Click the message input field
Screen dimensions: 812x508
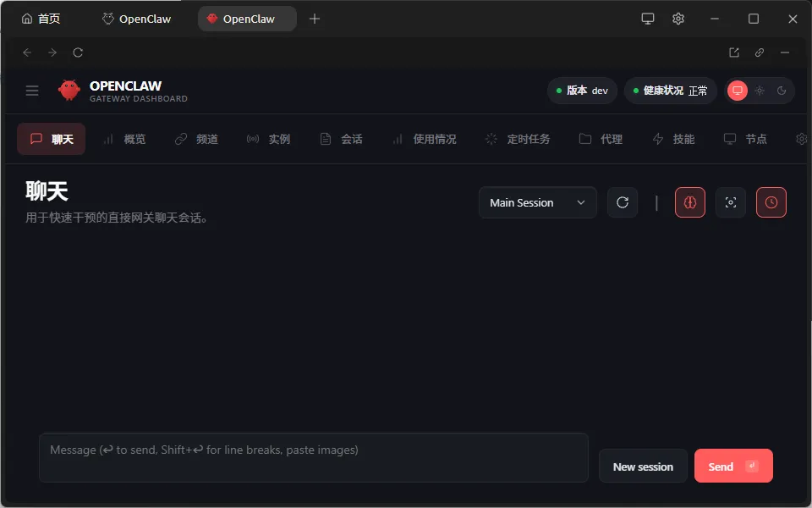313,457
